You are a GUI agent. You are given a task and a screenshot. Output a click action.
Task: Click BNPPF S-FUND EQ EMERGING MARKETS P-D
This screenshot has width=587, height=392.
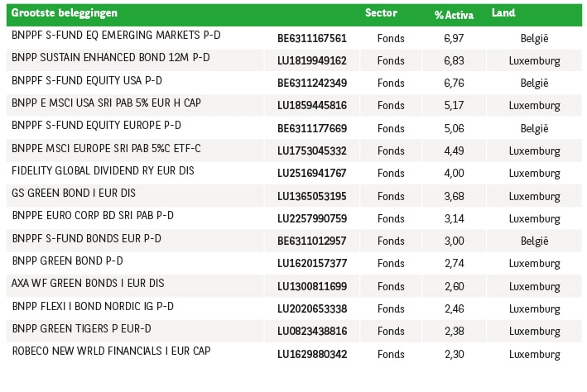(x=116, y=36)
